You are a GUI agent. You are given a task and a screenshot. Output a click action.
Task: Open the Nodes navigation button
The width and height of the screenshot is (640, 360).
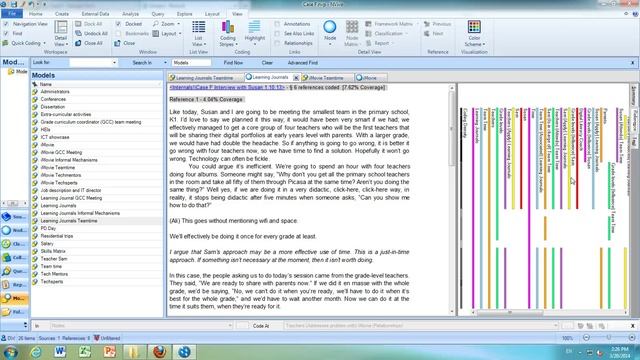14,230
